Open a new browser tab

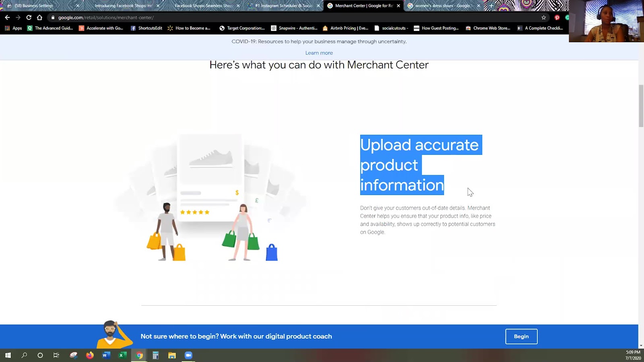(491, 6)
